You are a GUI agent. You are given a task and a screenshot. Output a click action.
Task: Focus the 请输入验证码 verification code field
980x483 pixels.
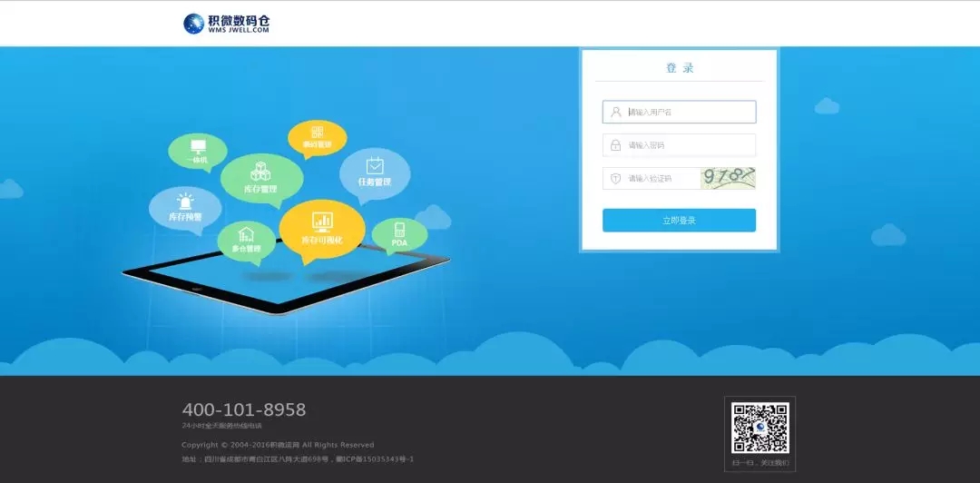(652, 178)
